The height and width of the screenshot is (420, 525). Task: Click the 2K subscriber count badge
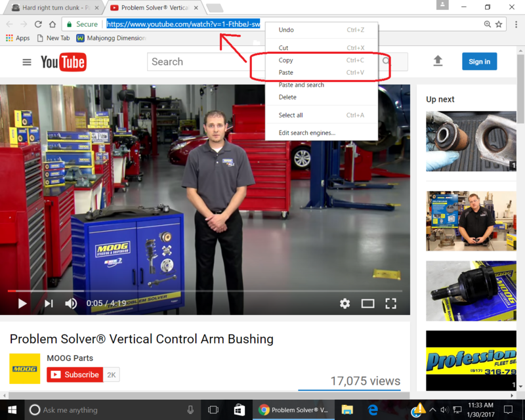tap(112, 375)
